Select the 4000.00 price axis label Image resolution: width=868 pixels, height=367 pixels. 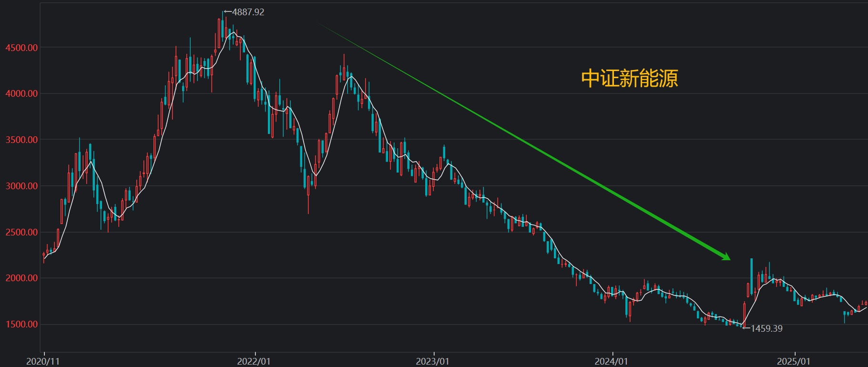22,94
